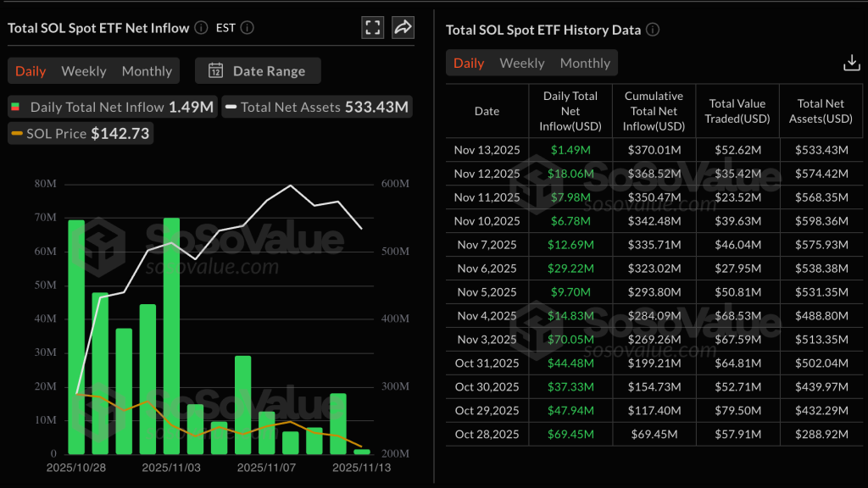This screenshot has width=868, height=488.
Task: Select Weekly tab in History Data
Action: (522, 63)
